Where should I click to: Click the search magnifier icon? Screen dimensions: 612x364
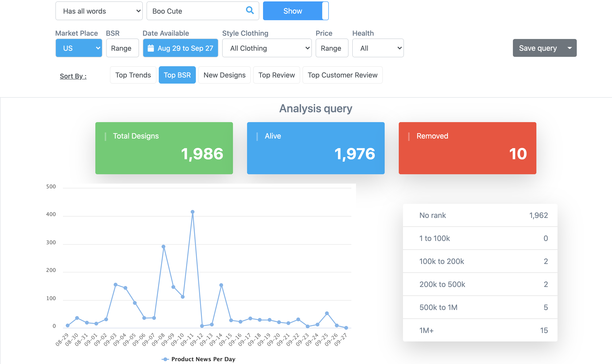(x=249, y=10)
